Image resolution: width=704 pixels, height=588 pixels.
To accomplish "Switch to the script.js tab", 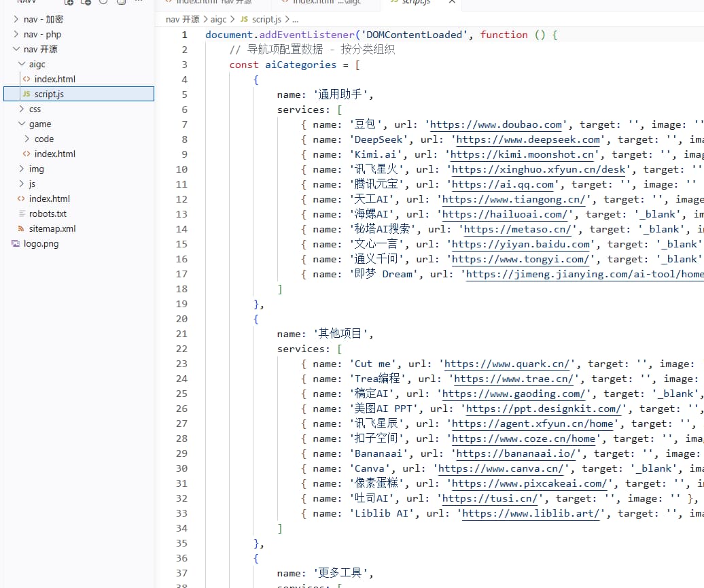I will tap(416, 2).
